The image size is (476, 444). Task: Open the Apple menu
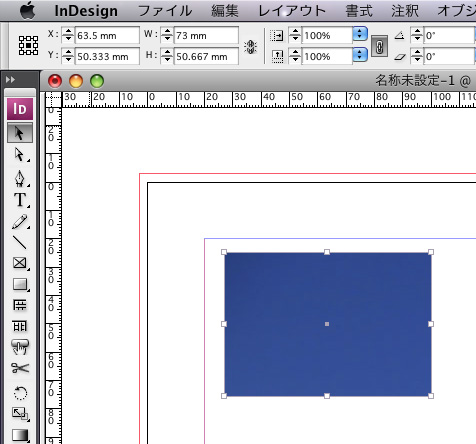click(27, 11)
